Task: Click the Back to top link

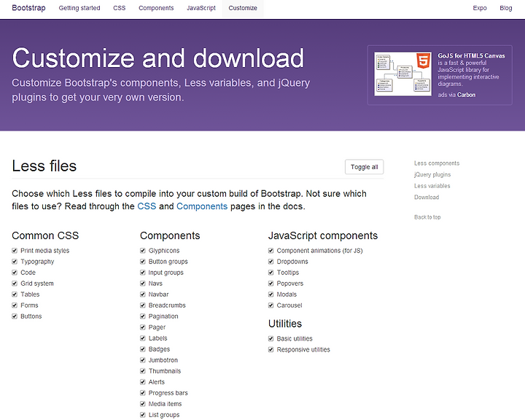Action: pos(427,217)
